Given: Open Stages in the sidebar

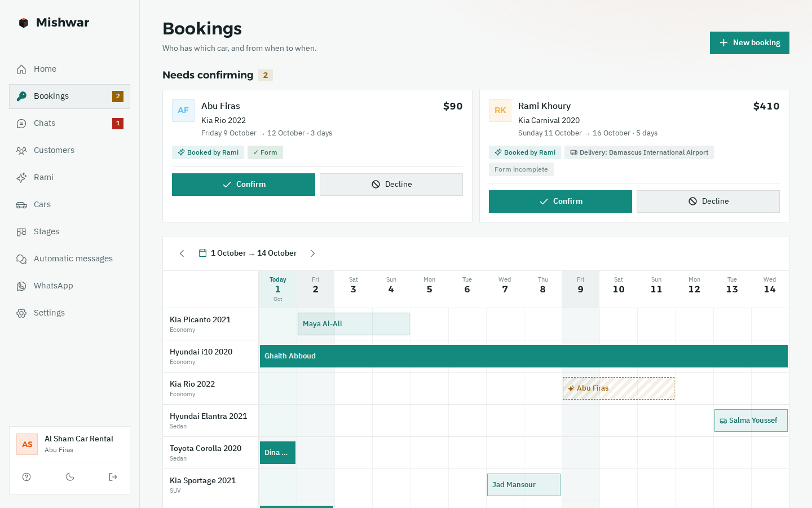Looking at the screenshot, I should (69, 231).
